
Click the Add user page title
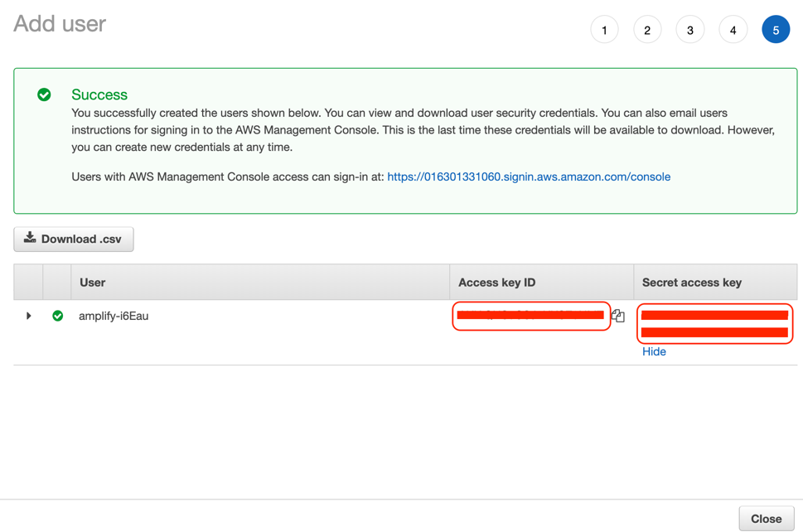[x=60, y=23]
